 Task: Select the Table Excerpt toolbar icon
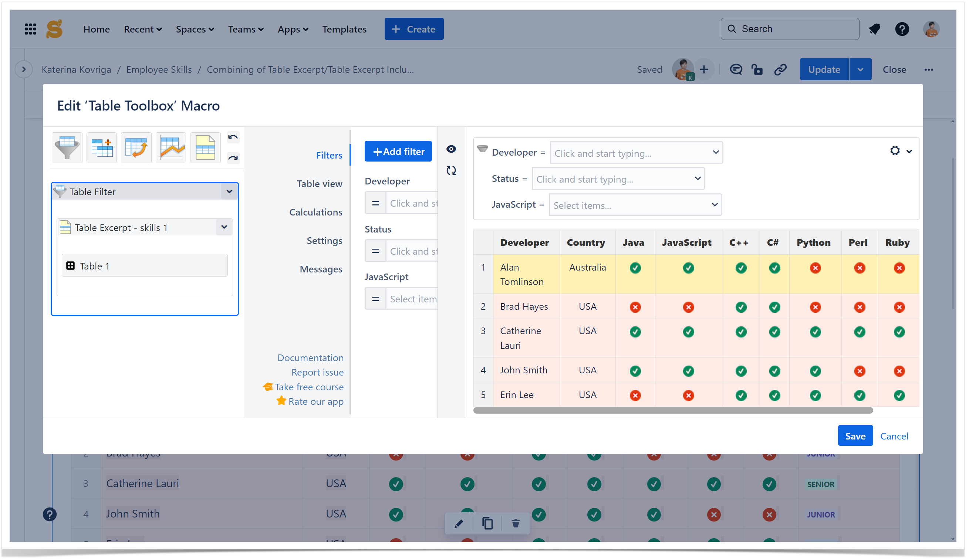(x=205, y=147)
